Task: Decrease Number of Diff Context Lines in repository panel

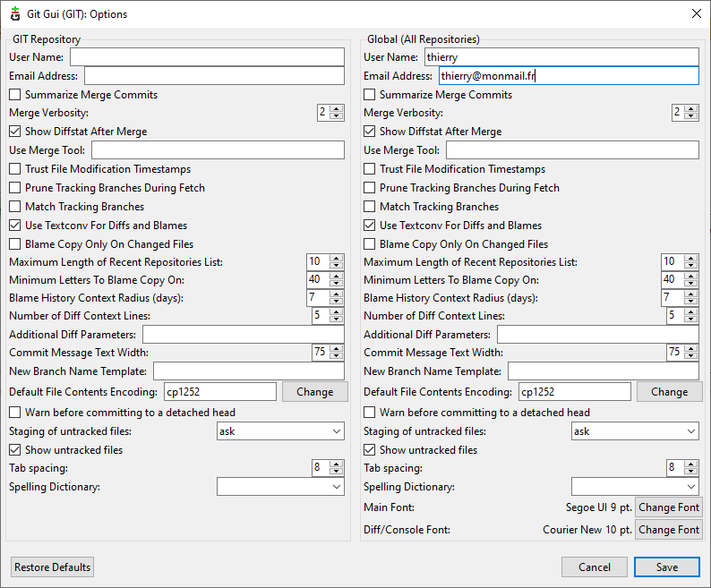Action: click(337, 320)
